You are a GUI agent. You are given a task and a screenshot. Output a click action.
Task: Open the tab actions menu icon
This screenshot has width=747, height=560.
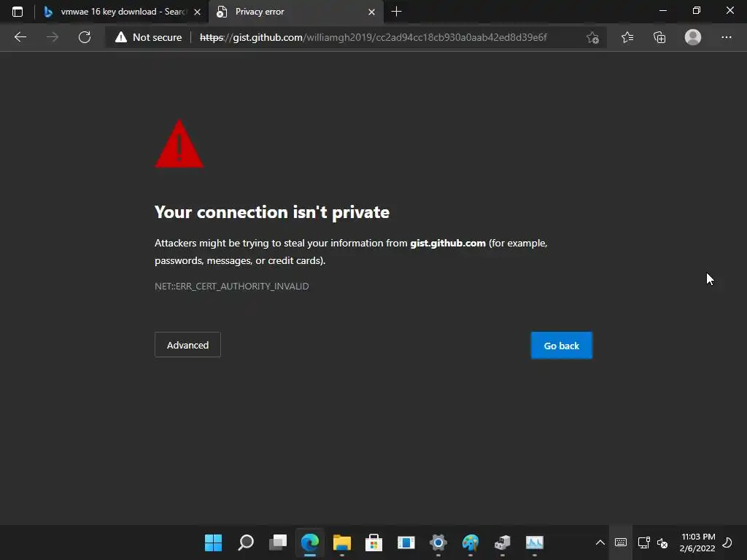(18, 12)
